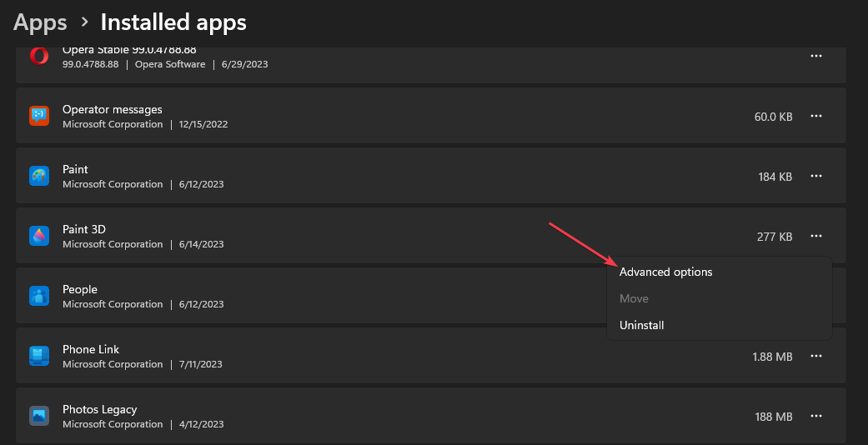Screen dimensions: 868x445
Task: Click the 1.88 MB size value
Action: coord(772,357)
